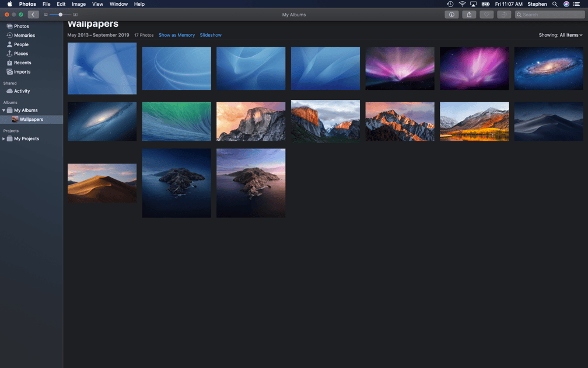The height and width of the screenshot is (368, 588).
Task: Check the battery status icon
Action: click(x=485, y=4)
